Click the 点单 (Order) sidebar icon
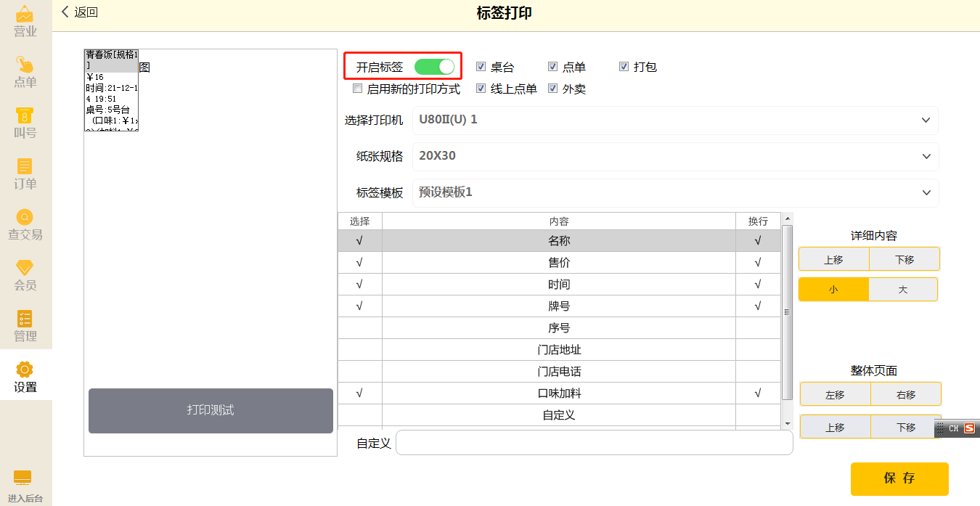Screen dimensions: 980x506 25,73
